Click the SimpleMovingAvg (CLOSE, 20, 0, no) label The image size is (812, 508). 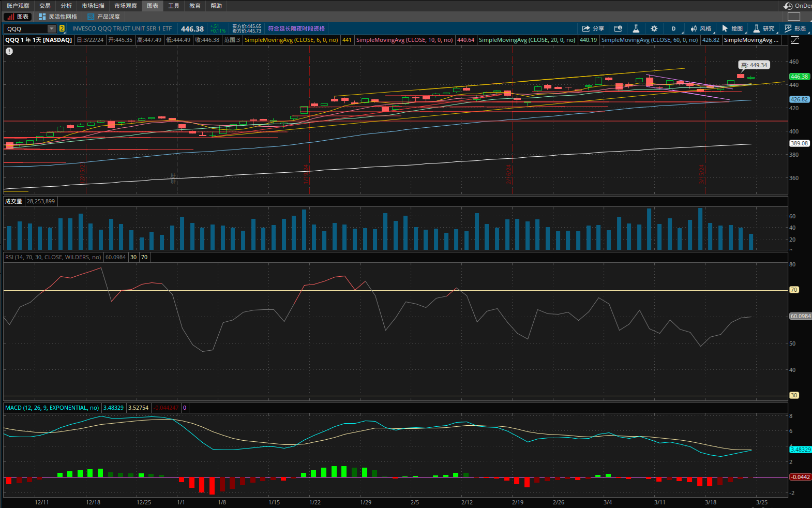(x=527, y=40)
